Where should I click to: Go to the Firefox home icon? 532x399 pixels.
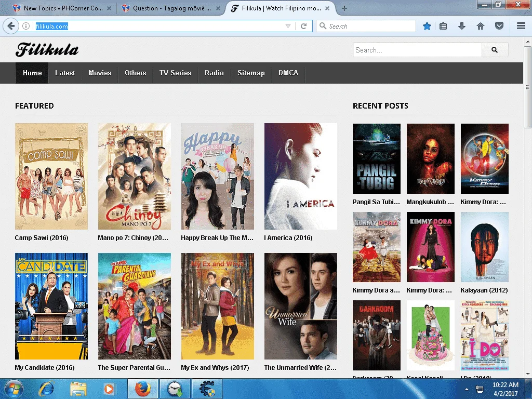[x=481, y=26]
